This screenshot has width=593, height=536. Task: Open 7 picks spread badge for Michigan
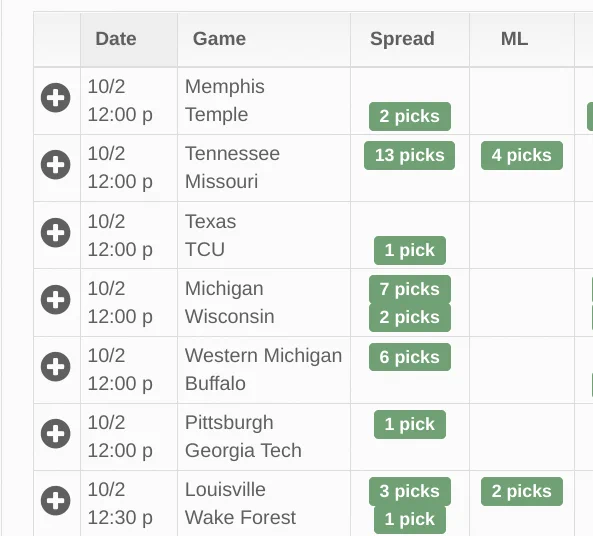tap(410, 289)
